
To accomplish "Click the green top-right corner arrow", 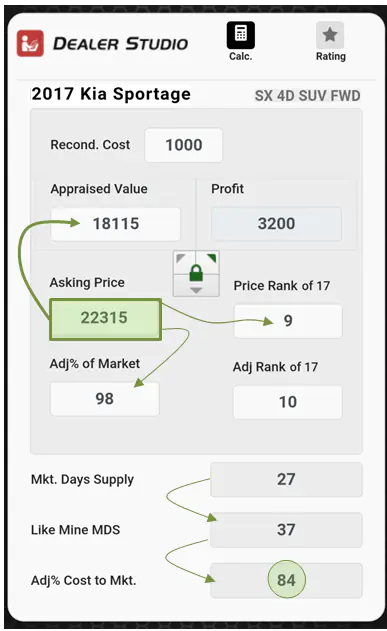I will [212, 258].
